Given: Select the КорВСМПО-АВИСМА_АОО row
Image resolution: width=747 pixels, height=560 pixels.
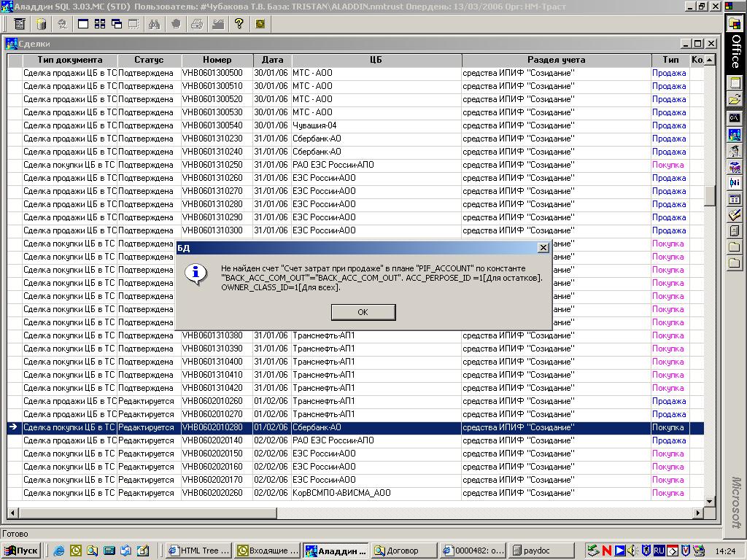Looking at the screenshot, I should (356, 494).
